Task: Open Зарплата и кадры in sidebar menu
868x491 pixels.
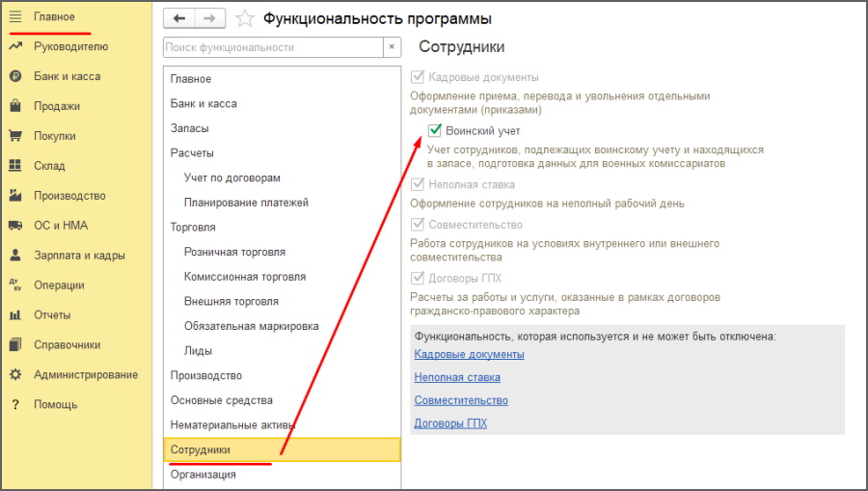Action: point(79,256)
